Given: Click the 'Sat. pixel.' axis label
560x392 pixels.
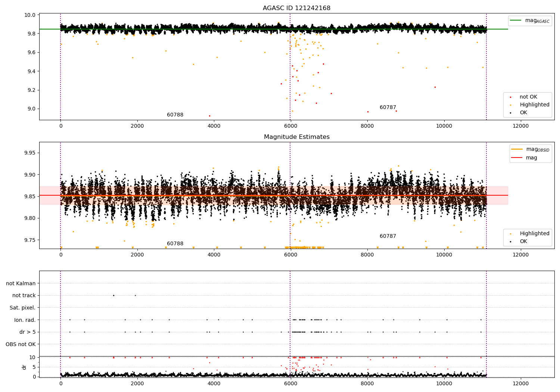Looking at the screenshot, I should [23, 308].
